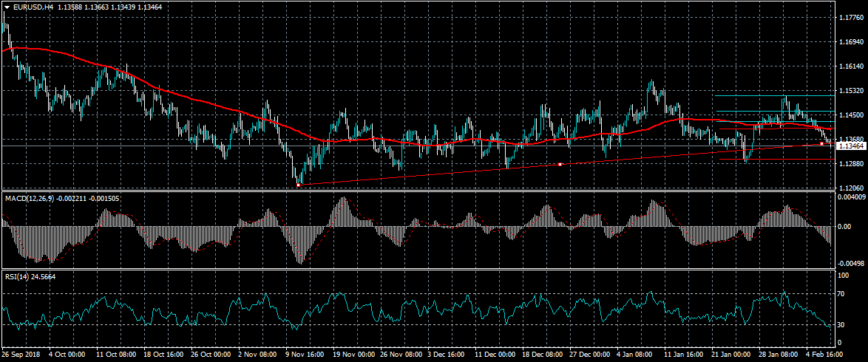Click the current price label 1.13464
This screenshot has height=362, width=868.
click(x=850, y=146)
